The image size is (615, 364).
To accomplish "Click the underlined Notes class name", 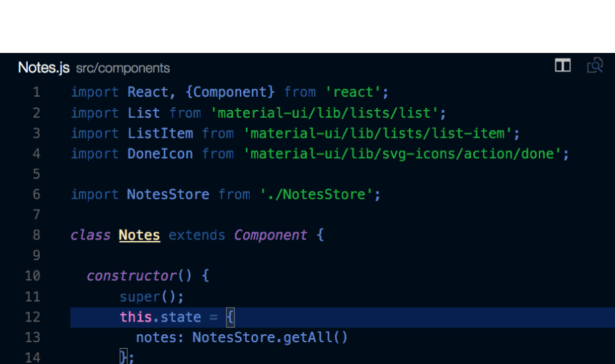I will pos(139,235).
